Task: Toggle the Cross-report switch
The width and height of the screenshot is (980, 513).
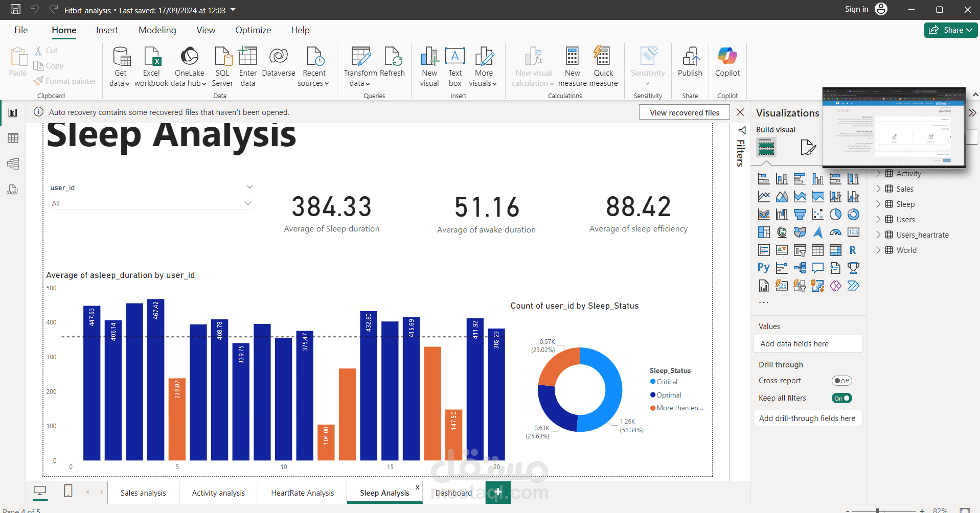Action: point(841,381)
